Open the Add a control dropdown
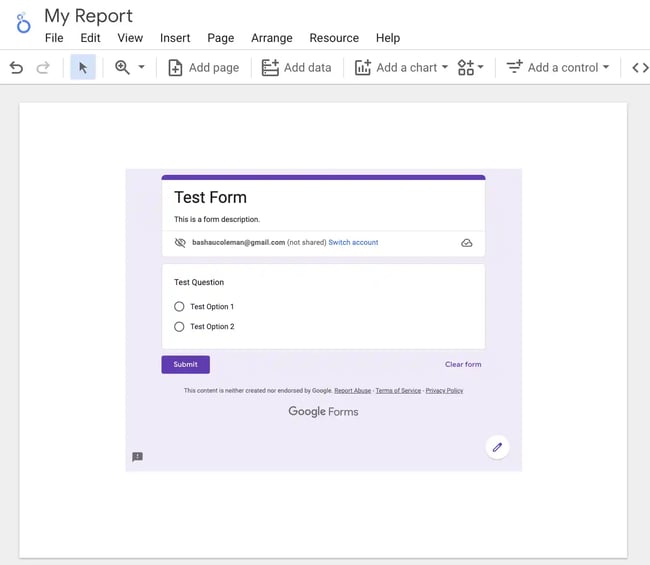The image size is (650, 565). (558, 67)
